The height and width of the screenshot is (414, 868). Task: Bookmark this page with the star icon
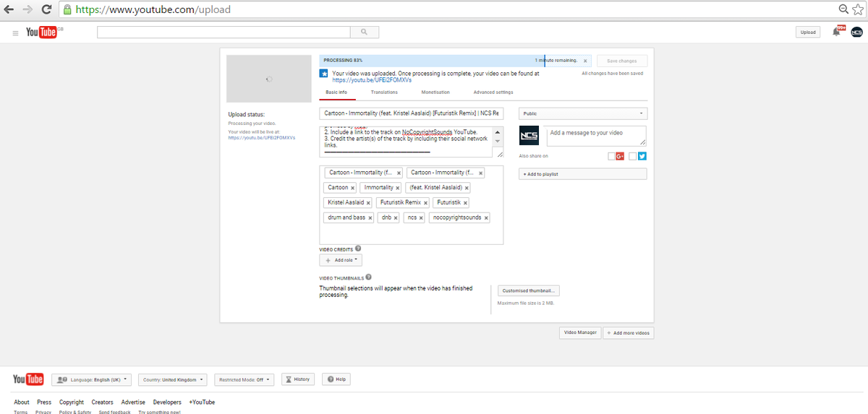tap(859, 9)
